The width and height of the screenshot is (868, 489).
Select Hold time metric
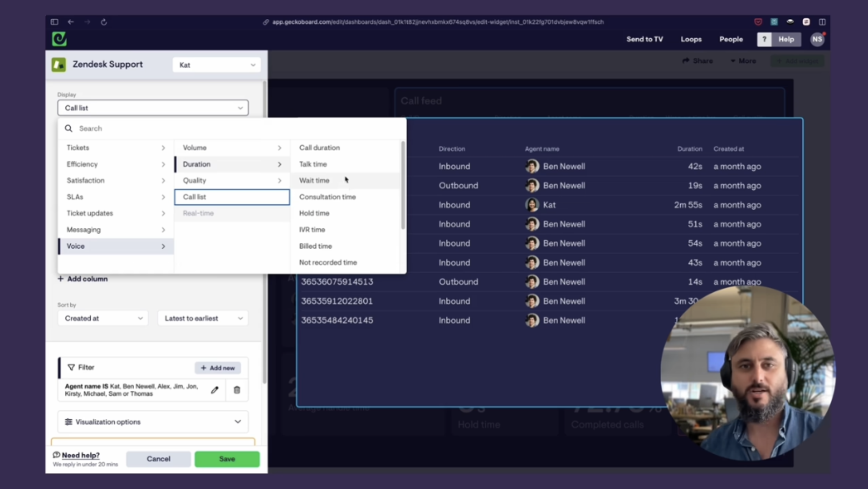coord(345,213)
